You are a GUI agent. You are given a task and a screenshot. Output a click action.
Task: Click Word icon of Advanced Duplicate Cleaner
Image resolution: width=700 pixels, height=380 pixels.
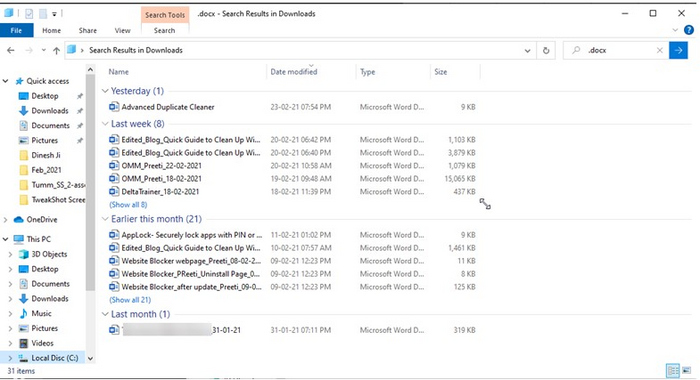point(114,107)
